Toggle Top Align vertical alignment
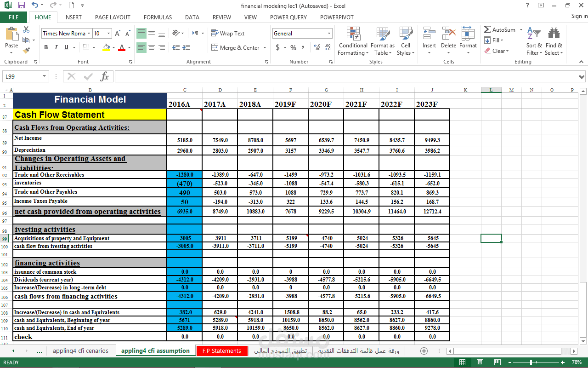This screenshot has width=588, height=368. pyautogui.click(x=142, y=33)
